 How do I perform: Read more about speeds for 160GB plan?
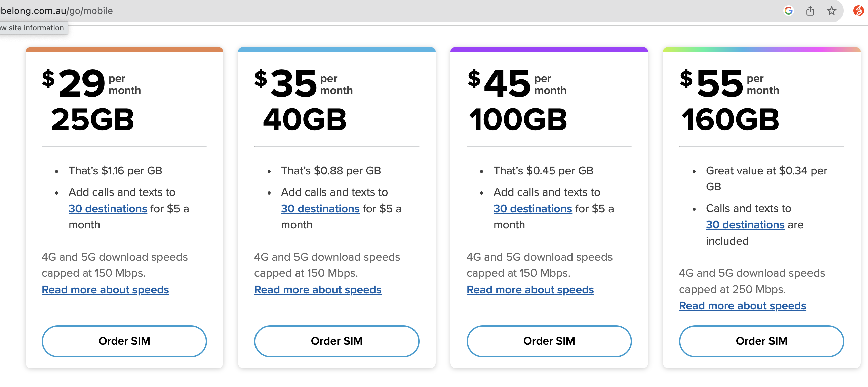[742, 305]
